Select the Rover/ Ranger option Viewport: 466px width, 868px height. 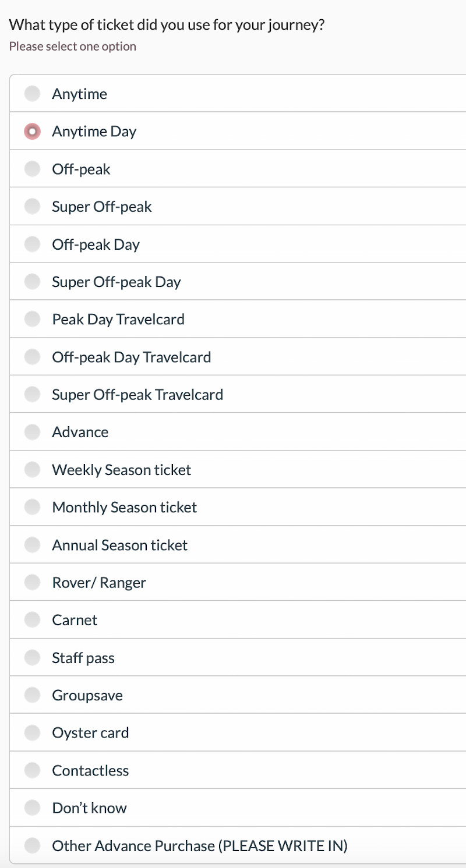point(33,583)
